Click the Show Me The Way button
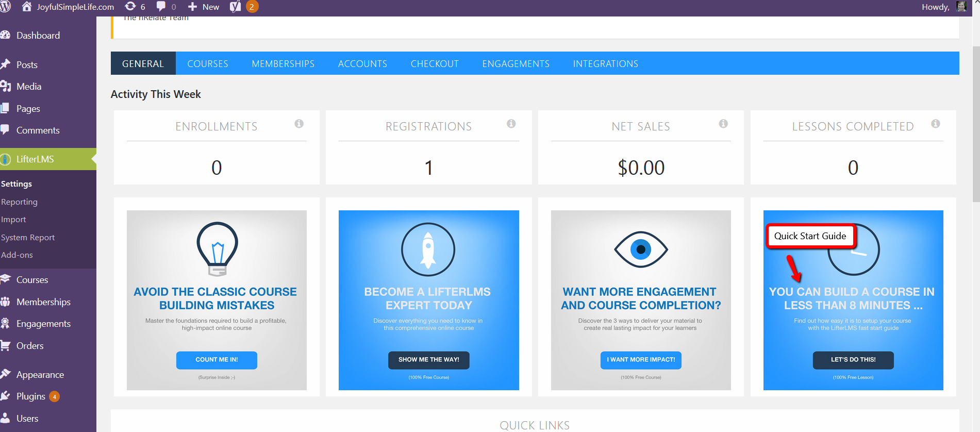 tap(429, 360)
